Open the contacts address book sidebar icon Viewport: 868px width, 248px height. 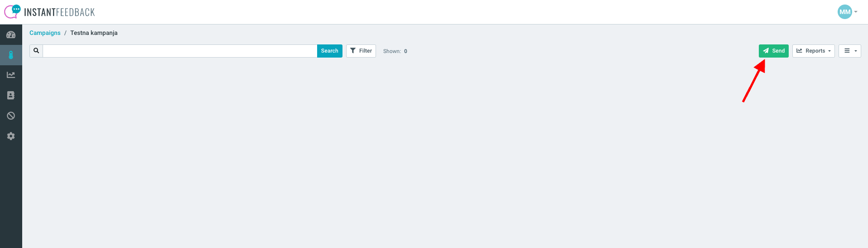pos(11,95)
